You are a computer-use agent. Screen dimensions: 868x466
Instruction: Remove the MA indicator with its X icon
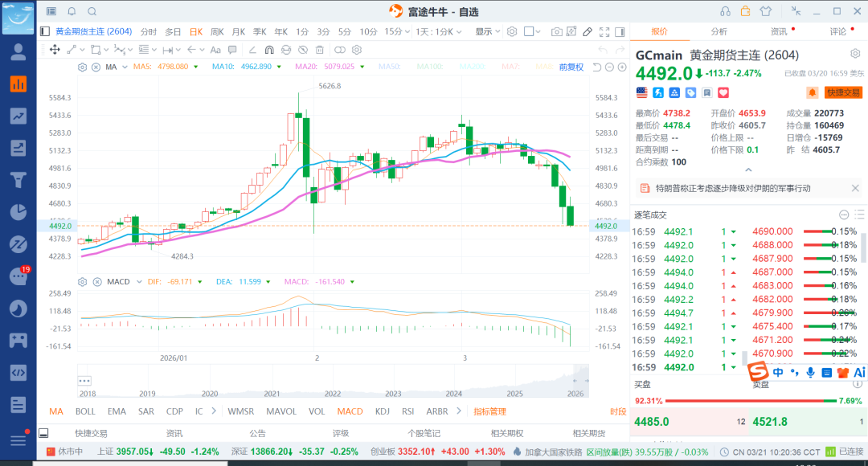click(x=96, y=67)
